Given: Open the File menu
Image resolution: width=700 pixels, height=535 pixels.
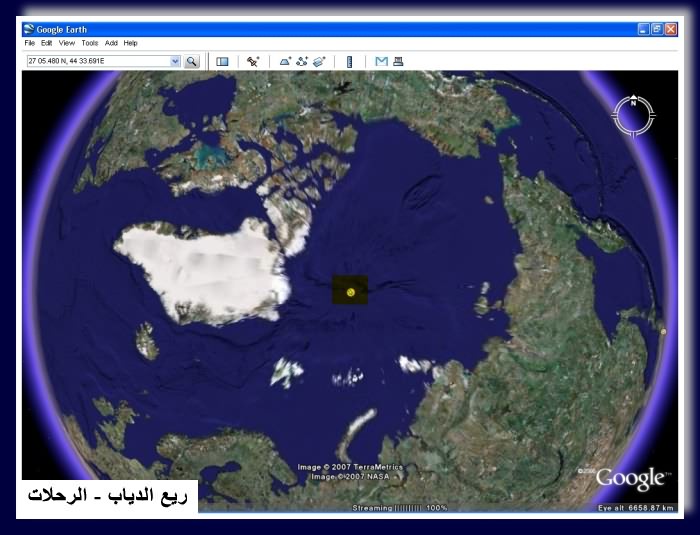Looking at the screenshot, I should coord(29,43).
